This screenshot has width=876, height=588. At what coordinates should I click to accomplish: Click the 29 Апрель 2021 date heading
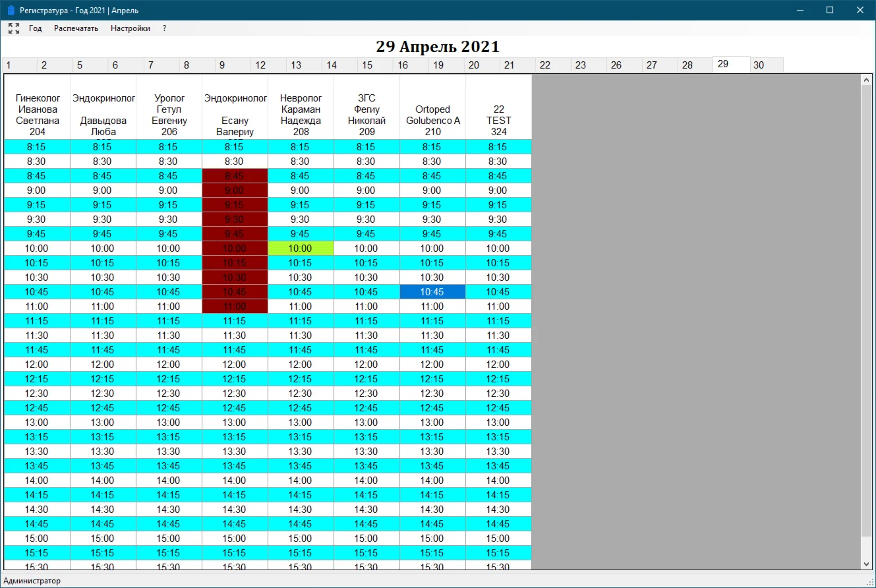[438, 47]
